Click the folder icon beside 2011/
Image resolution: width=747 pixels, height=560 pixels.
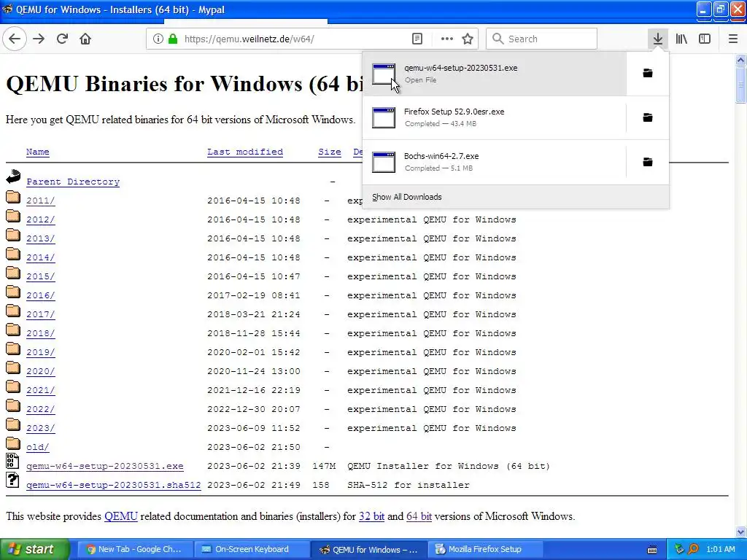pyautogui.click(x=13, y=197)
